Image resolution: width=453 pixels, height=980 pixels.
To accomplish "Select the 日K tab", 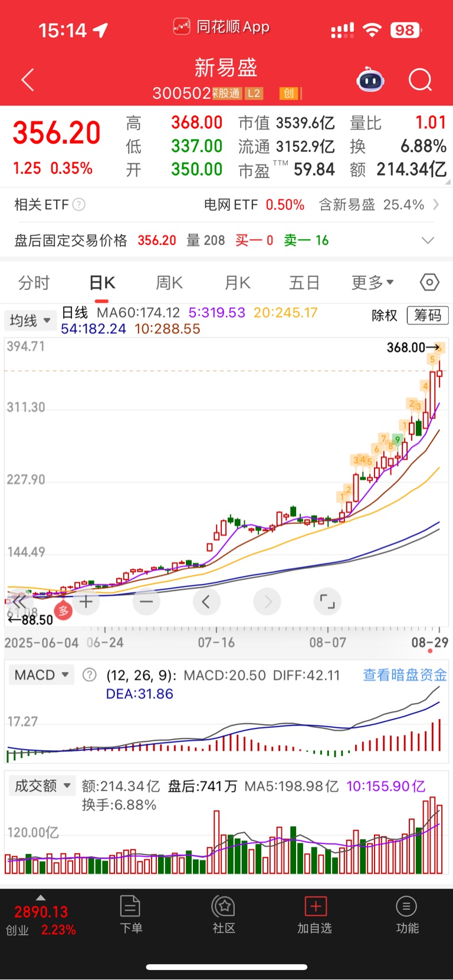I will coord(102,283).
